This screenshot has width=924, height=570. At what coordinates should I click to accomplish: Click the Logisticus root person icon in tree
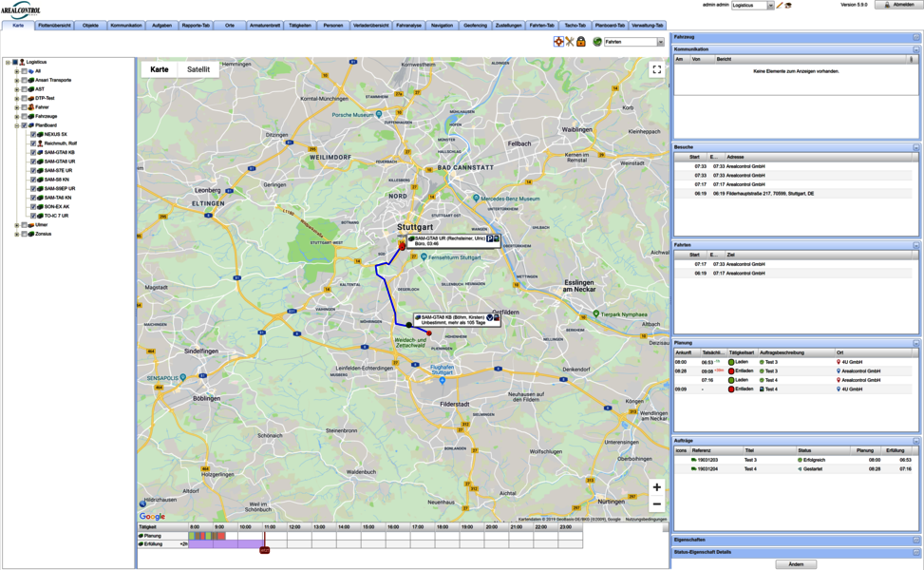click(x=23, y=62)
